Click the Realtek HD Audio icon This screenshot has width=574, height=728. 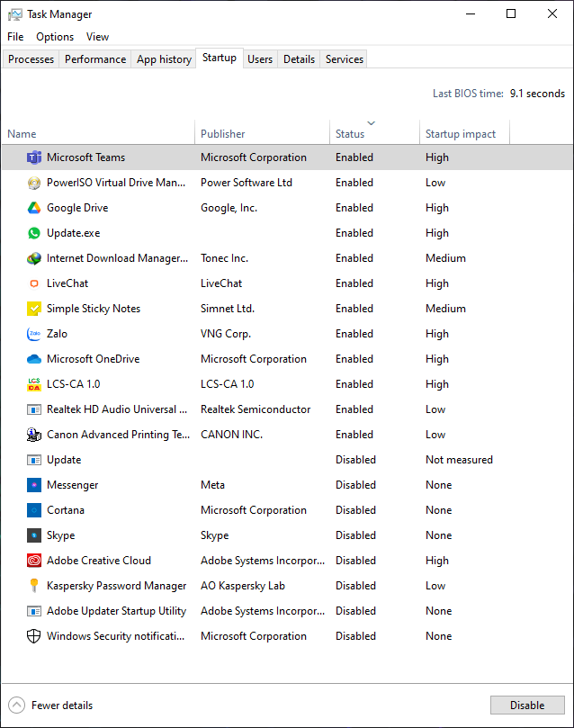point(34,409)
